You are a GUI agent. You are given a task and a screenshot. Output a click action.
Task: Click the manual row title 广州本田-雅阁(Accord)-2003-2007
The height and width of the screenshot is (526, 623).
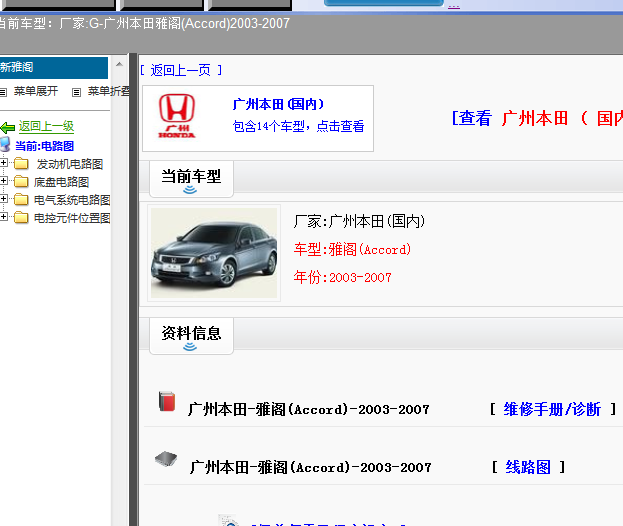(x=308, y=409)
